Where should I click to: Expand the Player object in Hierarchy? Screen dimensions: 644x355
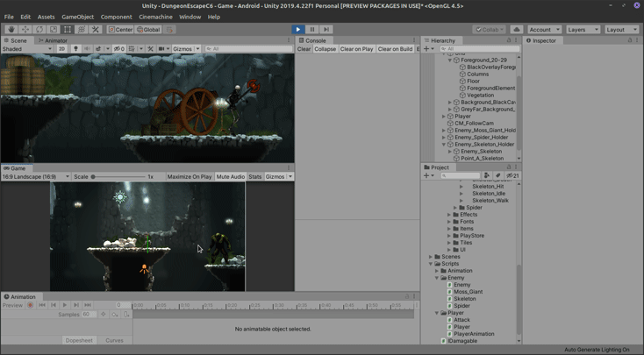[x=444, y=117]
